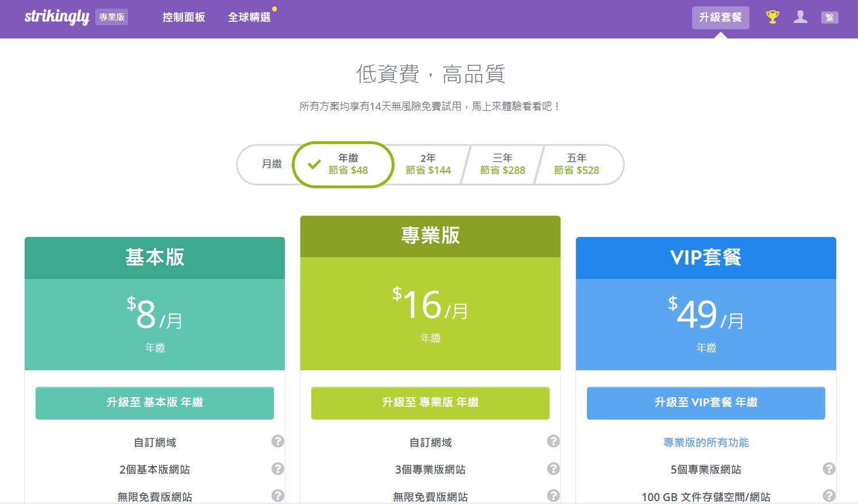The image size is (858, 504).
Task: Switch billing to 2年 節省 $144
Action: coord(428,164)
